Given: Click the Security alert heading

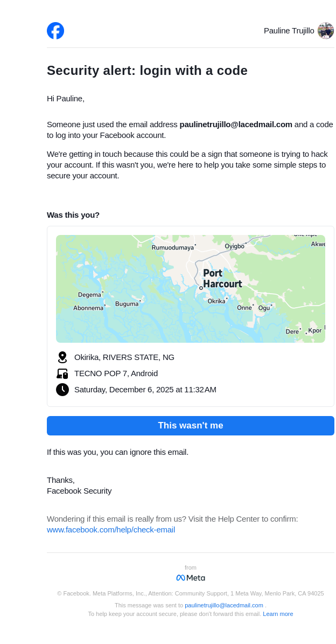Looking at the screenshot, I should [x=147, y=71].
